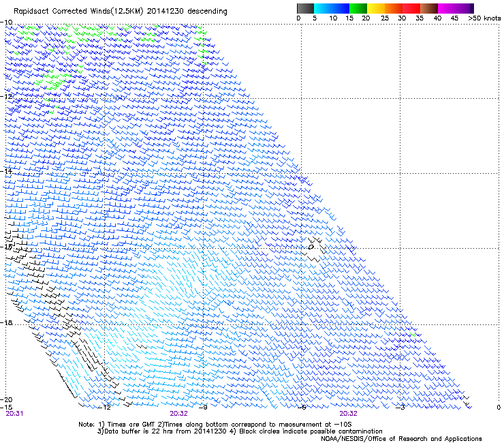Click the note about measurement at -10S
Viewport: 504px width, 443px height.
pyautogui.click(x=254, y=425)
